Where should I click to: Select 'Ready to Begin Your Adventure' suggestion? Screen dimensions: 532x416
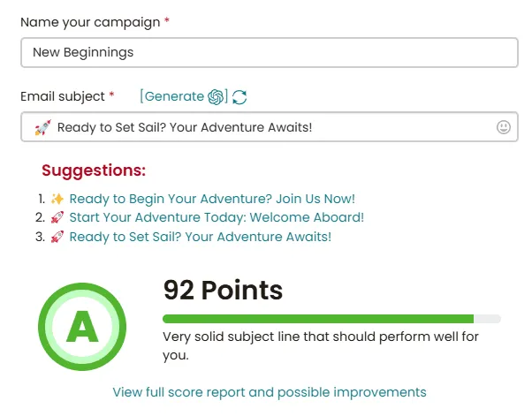(x=212, y=199)
